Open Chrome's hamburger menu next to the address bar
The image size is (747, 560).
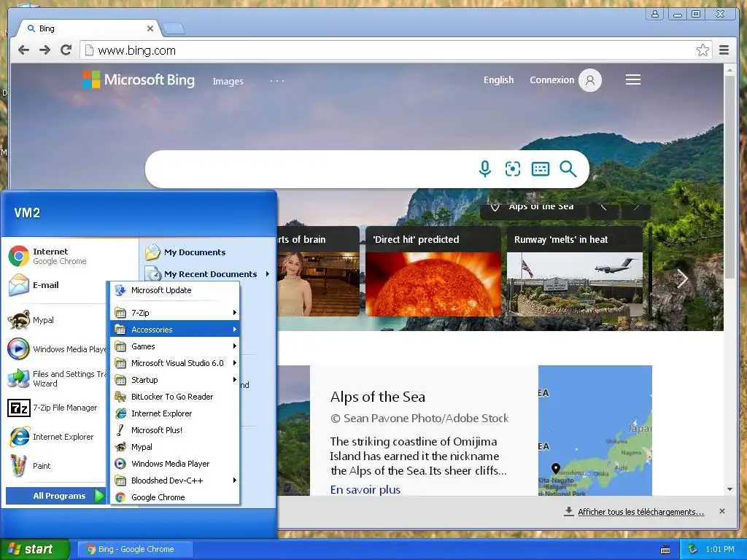pyautogui.click(x=724, y=50)
